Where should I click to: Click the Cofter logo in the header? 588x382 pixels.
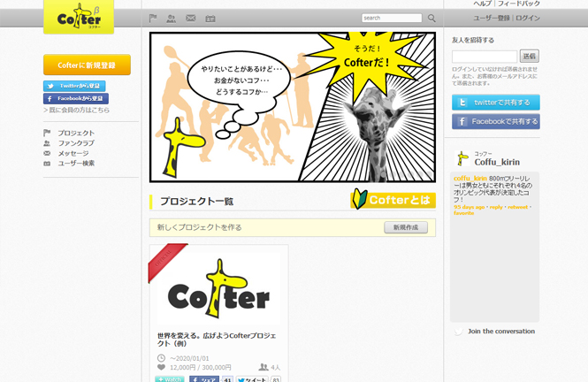79,18
